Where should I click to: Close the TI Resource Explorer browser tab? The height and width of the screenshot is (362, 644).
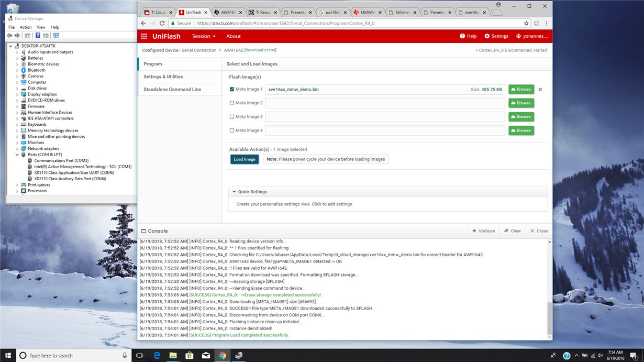point(275,12)
